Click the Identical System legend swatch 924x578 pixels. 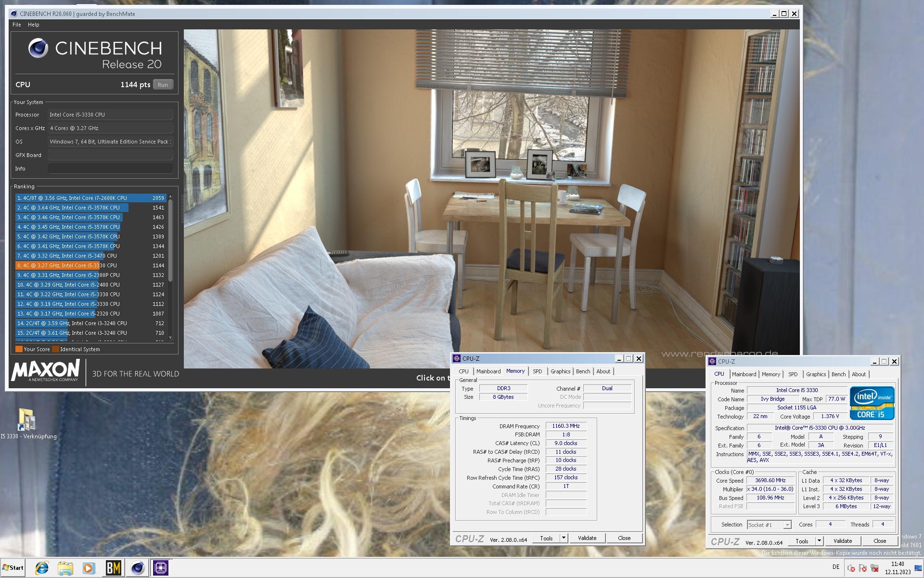[55, 349]
